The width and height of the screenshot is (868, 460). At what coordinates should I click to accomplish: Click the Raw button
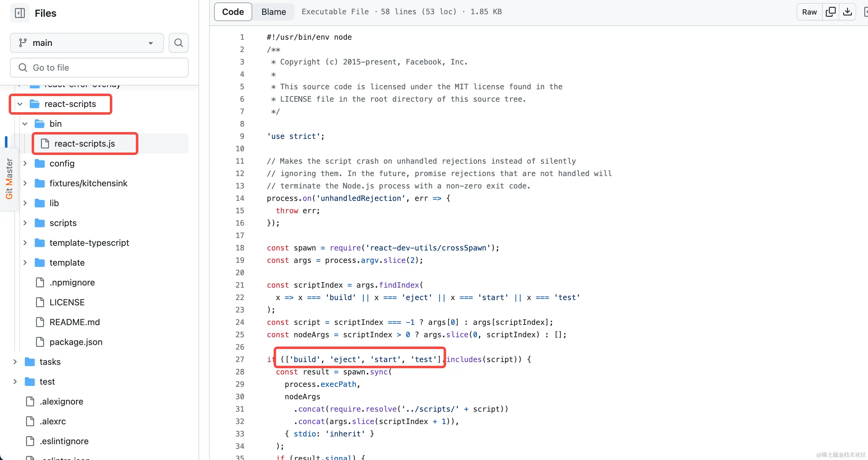click(809, 12)
